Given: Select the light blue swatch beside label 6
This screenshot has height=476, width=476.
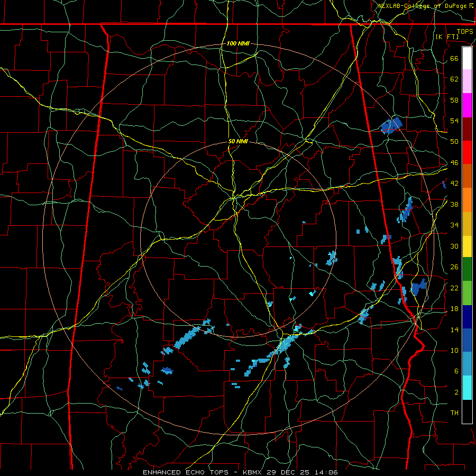Looking at the screenshot, I should click(467, 364).
